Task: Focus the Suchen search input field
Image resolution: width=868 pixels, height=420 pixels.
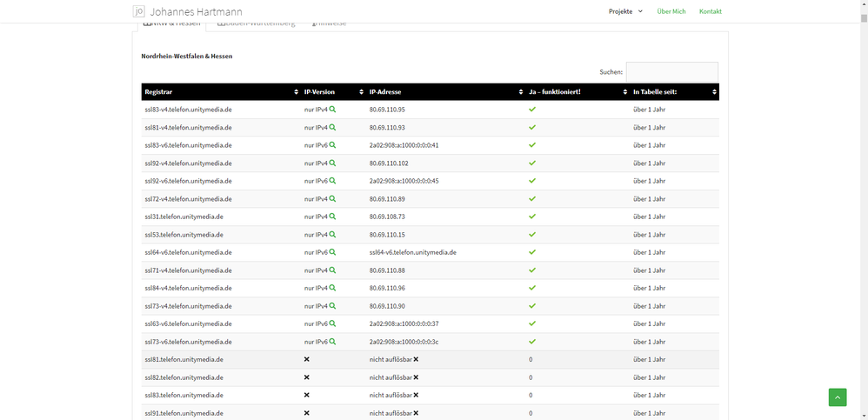Action: 671,72
